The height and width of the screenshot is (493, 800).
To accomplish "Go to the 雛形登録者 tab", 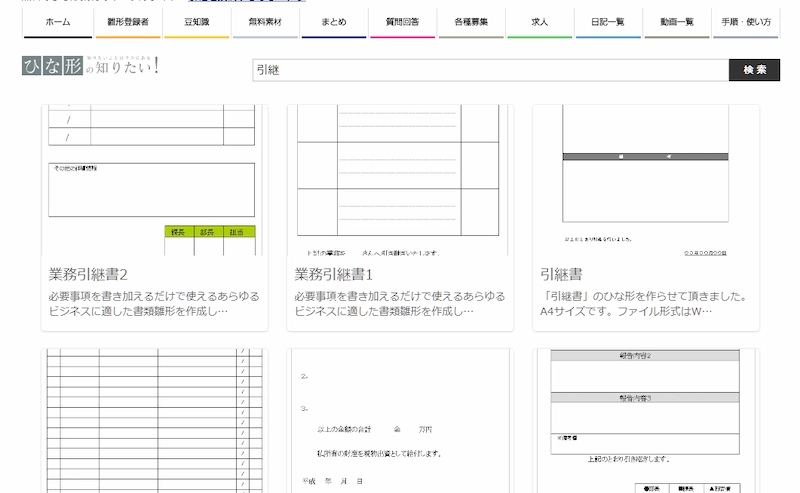I will point(127,21).
